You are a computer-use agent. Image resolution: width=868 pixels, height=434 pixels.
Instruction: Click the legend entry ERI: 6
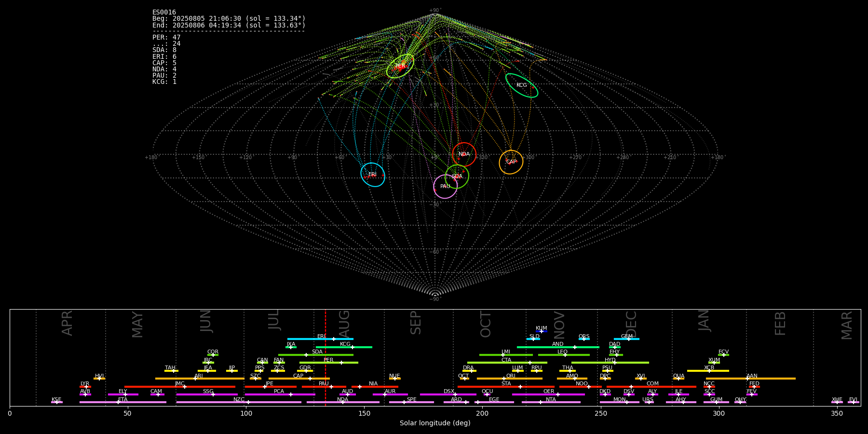[164, 56]
